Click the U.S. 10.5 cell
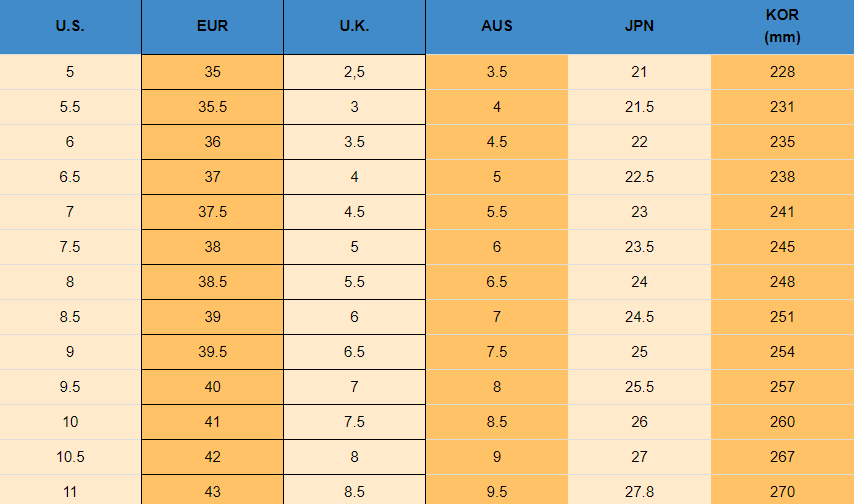This screenshot has height=504, width=854. [x=70, y=457]
